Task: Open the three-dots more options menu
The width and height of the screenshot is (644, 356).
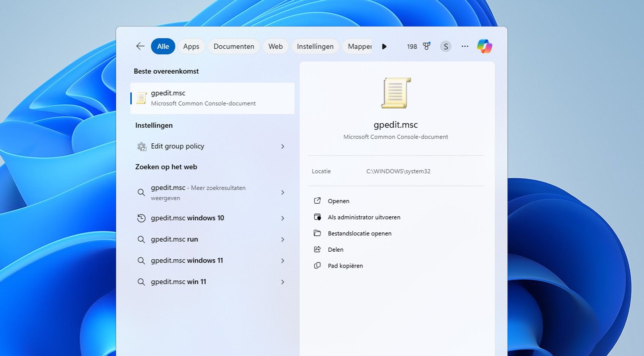Action: pyautogui.click(x=465, y=46)
